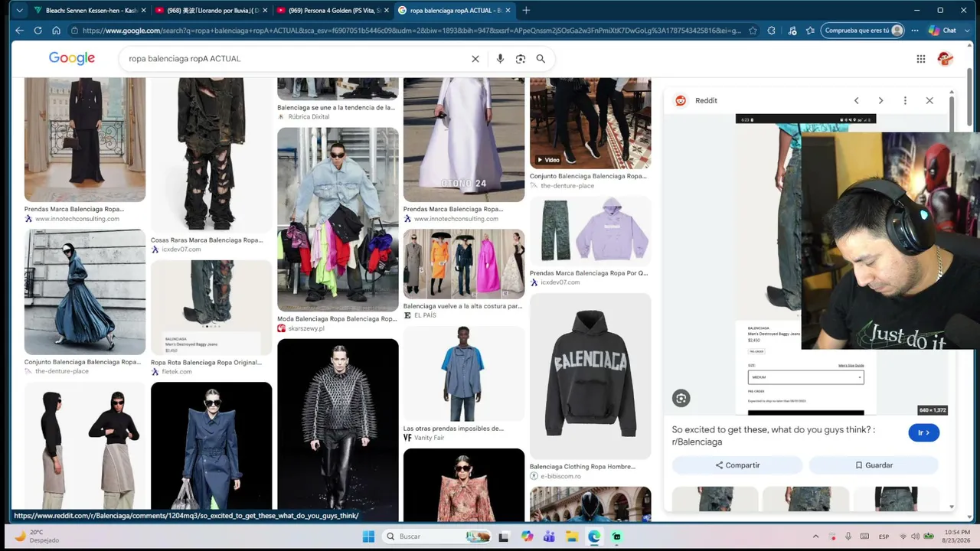This screenshot has height=551, width=980.
Task: Click into the Google search box
Action: point(295,59)
